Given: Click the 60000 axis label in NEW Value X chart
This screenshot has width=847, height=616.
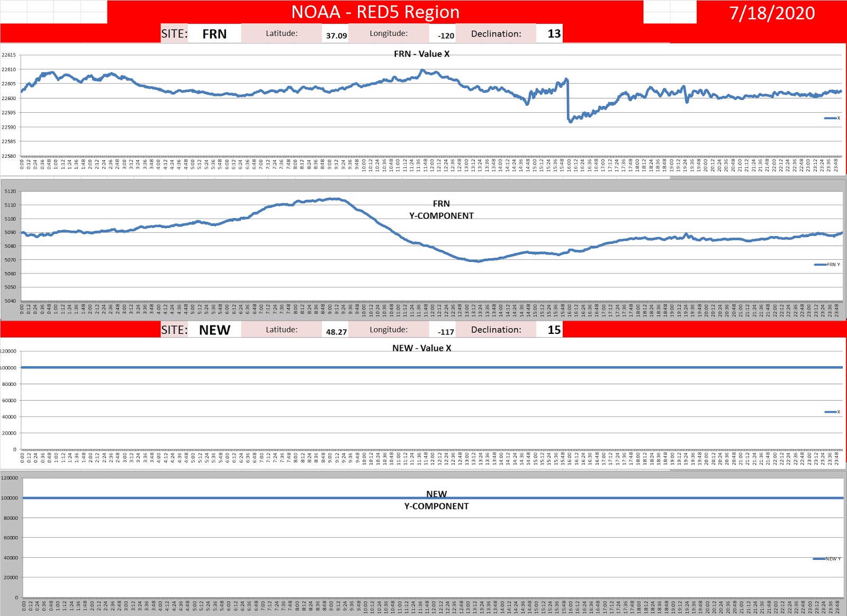Looking at the screenshot, I should pos(9,401).
